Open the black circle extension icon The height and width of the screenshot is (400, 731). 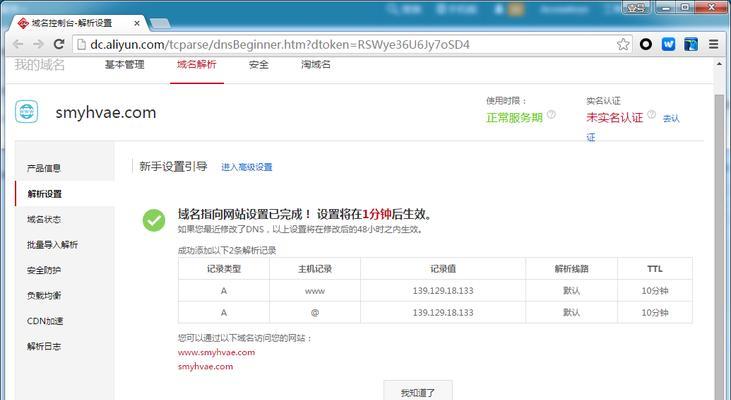pos(646,44)
